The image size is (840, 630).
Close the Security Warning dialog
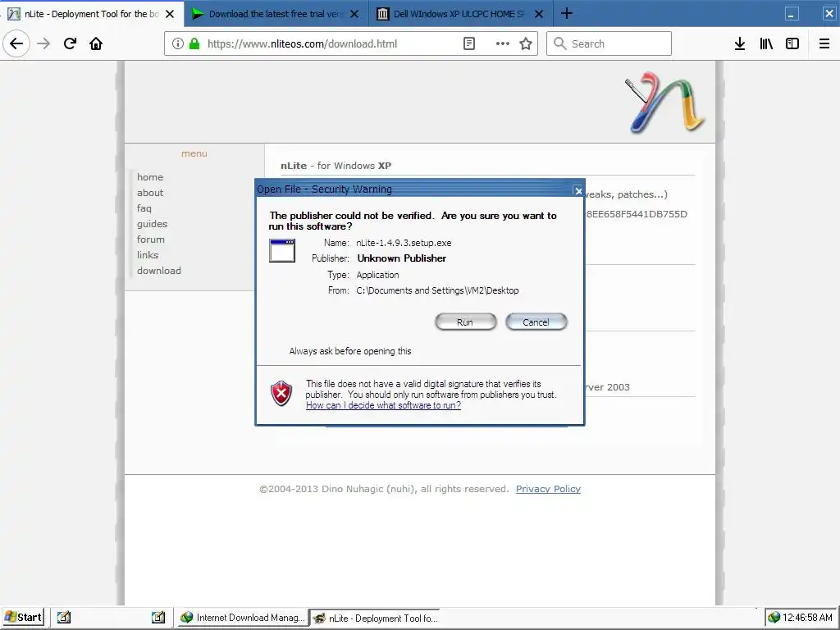(578, 190)
